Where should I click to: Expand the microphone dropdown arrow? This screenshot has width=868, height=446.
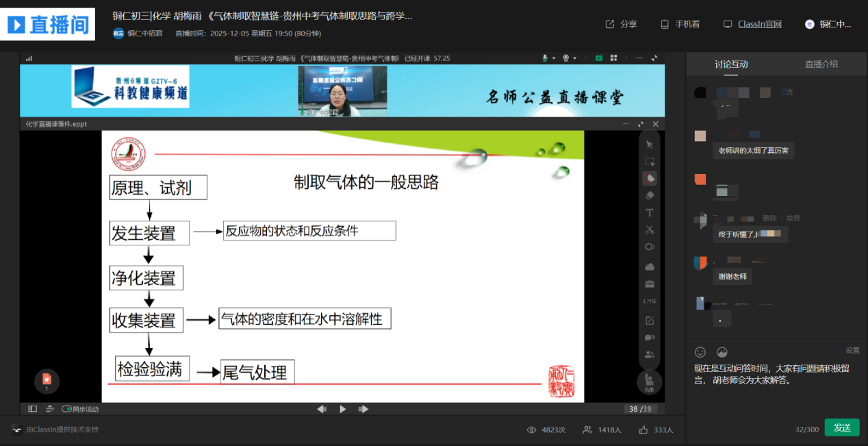pos(554,58)
